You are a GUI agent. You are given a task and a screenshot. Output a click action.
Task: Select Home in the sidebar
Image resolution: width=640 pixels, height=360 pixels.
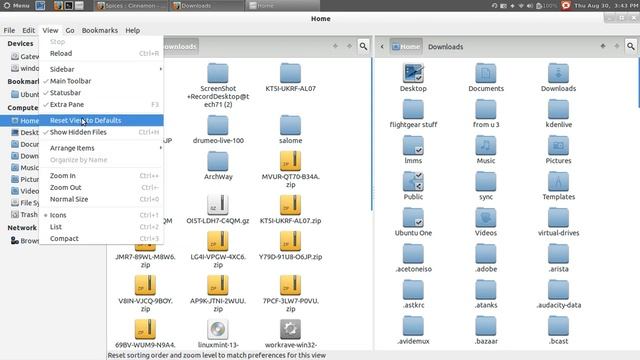(25, 121)
